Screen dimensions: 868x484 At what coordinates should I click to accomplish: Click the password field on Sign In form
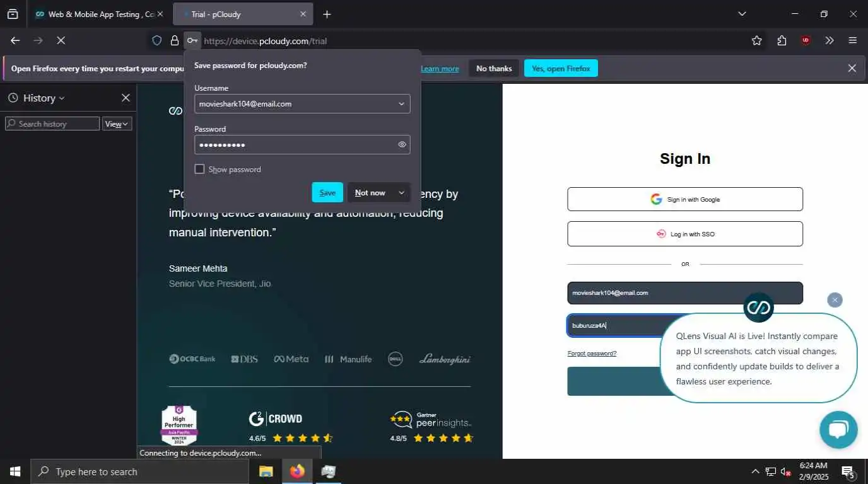click(x=615, y=325)
